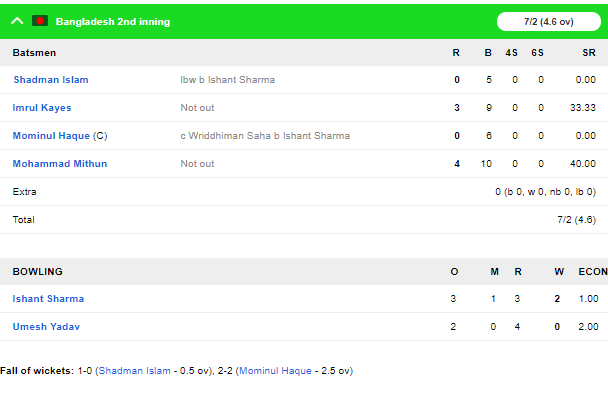The image size is (608, 397).
Task: Select the Total row score 7/2 (4.6)
Action: [577, 219]
